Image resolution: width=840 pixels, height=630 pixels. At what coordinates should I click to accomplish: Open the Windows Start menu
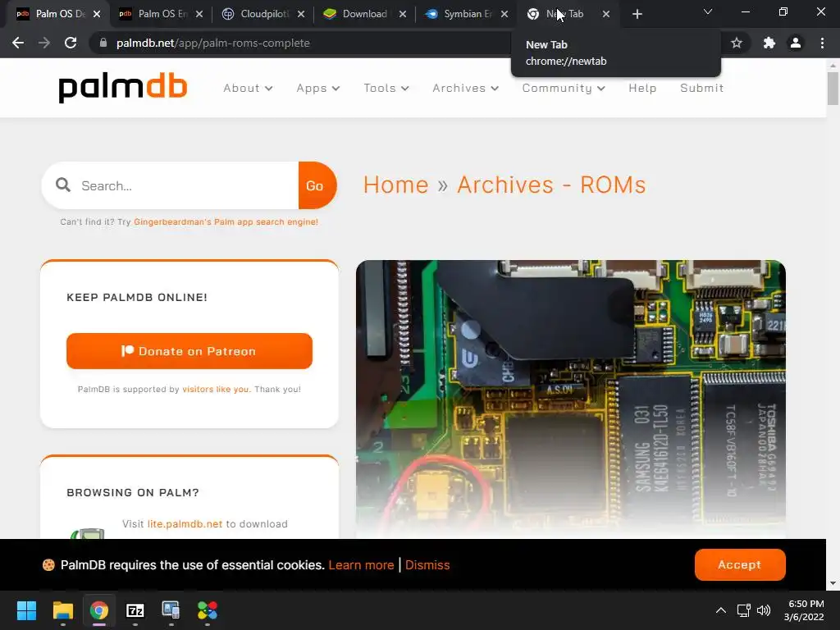pyautogui.click(x=26, y=610)
